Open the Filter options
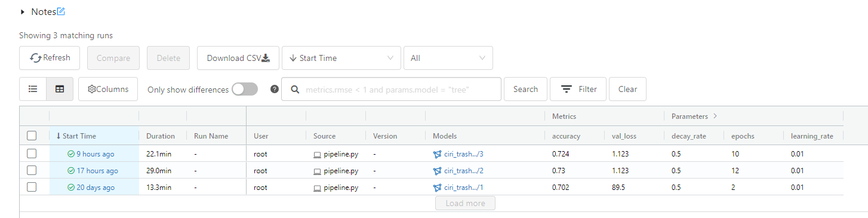868x218 pixels. pyautogui.click(x=578, y=89)
